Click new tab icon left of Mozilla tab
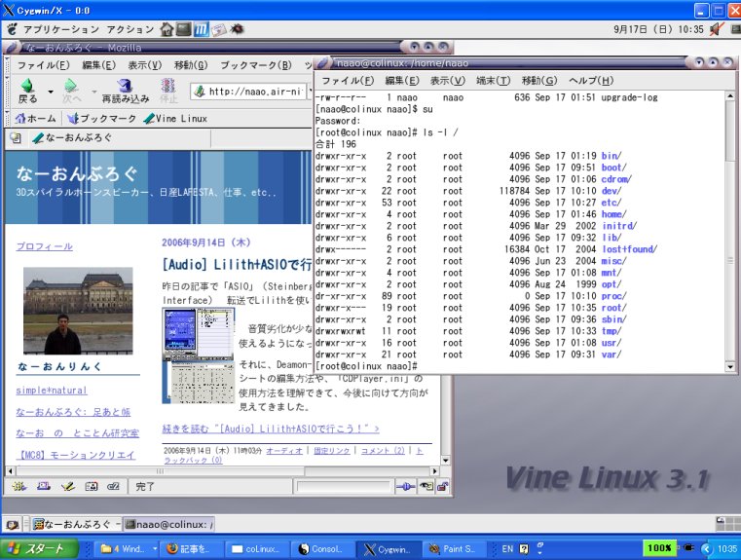The height and width of the screenshot is (560, 741). click(16, 138)
